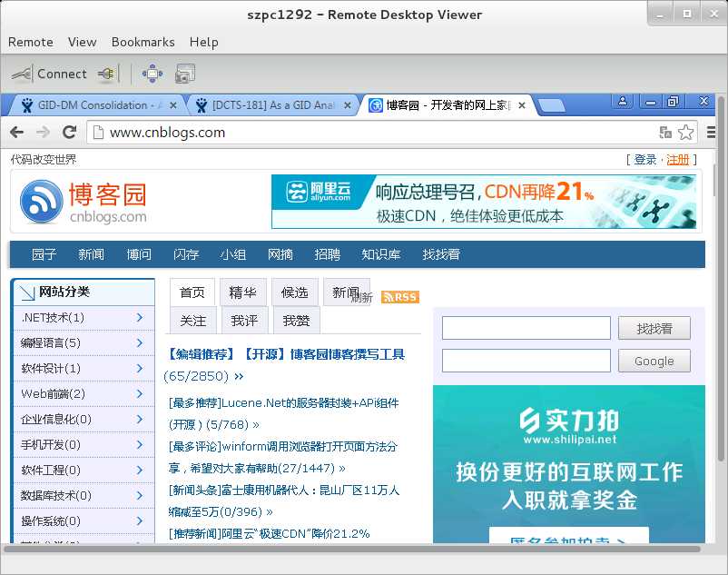Open a new browser tab
Viewport: 728px width, 575px height.
[552, 105]
